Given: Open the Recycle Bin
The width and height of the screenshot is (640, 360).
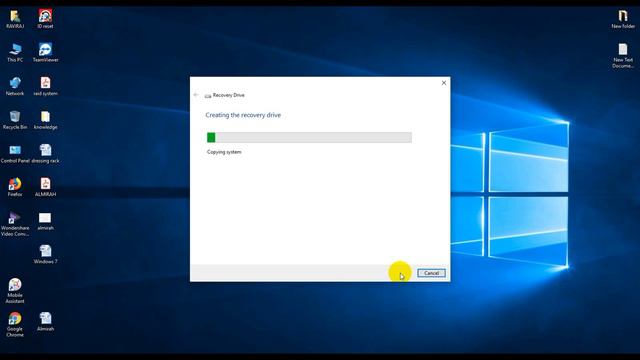Looking at the screenshot, I should [15, 120].
